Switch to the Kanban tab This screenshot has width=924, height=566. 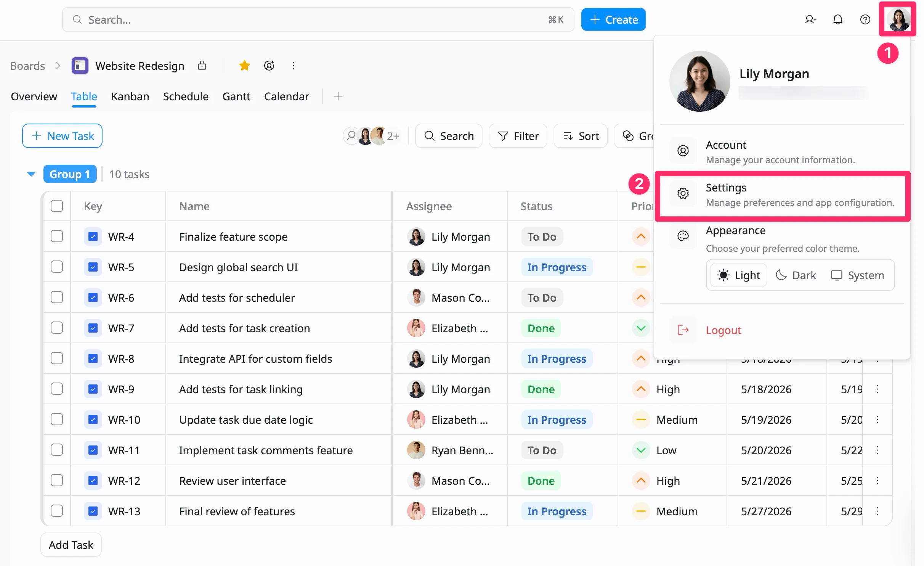130,96
